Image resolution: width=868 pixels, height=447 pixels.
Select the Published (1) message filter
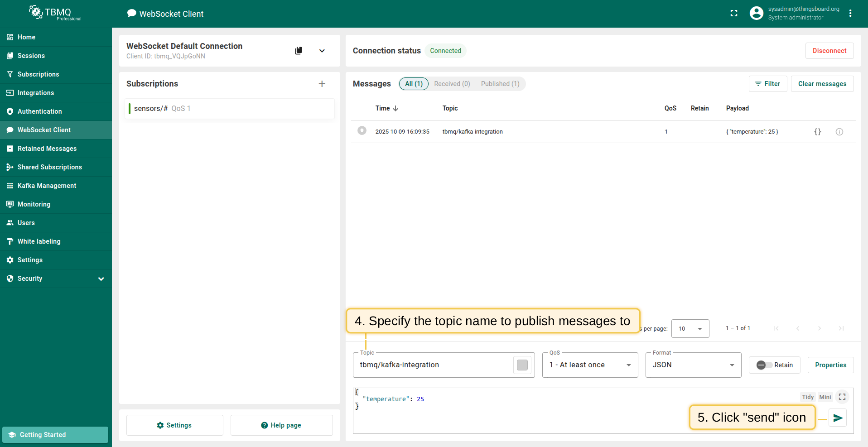(500, 84)
